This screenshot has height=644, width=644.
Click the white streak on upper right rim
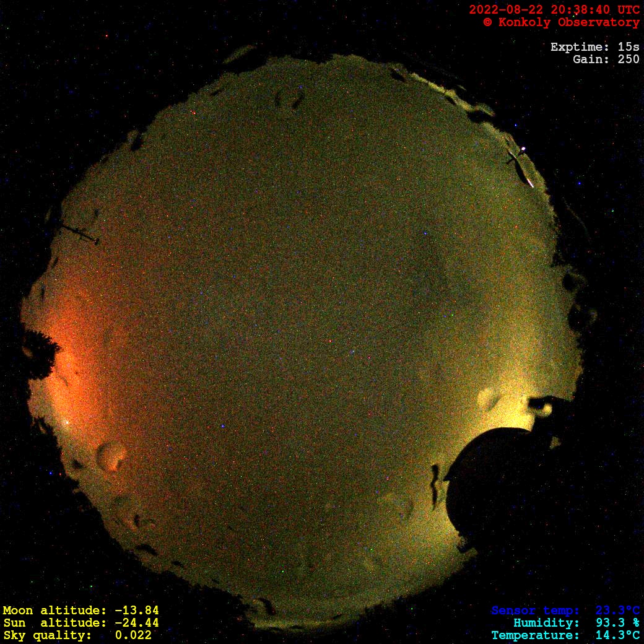pyautogui.click(x=529, y=180)
